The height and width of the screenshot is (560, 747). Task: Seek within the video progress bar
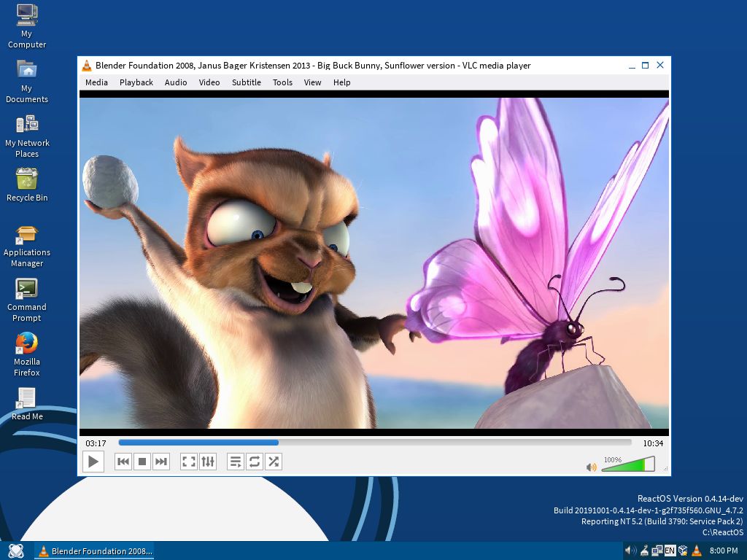pyautogui.click(x=375, y=443)
